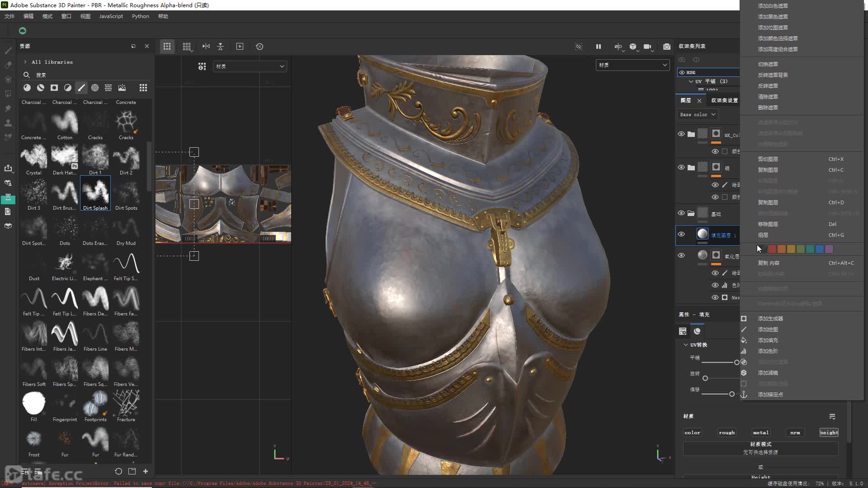Take a viewport screenshot with camera icon

667,47
